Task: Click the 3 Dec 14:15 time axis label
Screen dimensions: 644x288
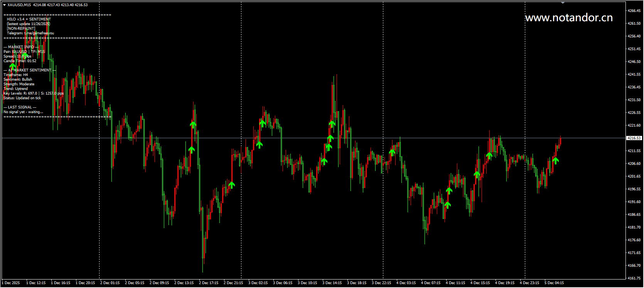Action: (332, 283)
